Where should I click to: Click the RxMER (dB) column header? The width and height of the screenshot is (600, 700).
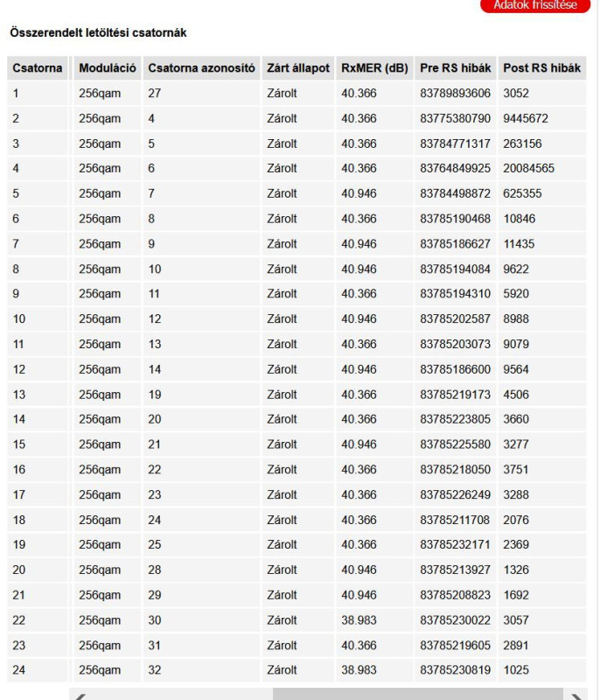click(374, 68)
